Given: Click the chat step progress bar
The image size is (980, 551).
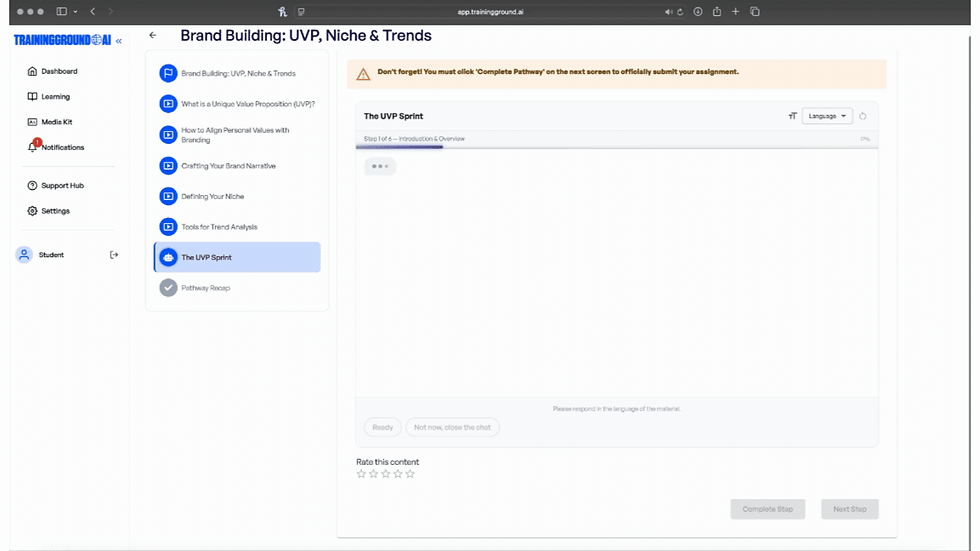Looking at the screenshot, I should click(x=617, y=147).
